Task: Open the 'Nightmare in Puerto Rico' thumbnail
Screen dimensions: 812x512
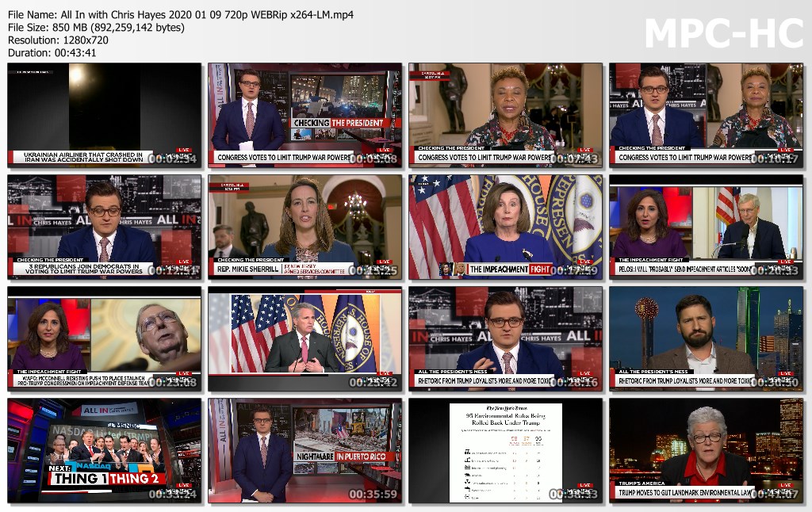Action: coord(305,451)
